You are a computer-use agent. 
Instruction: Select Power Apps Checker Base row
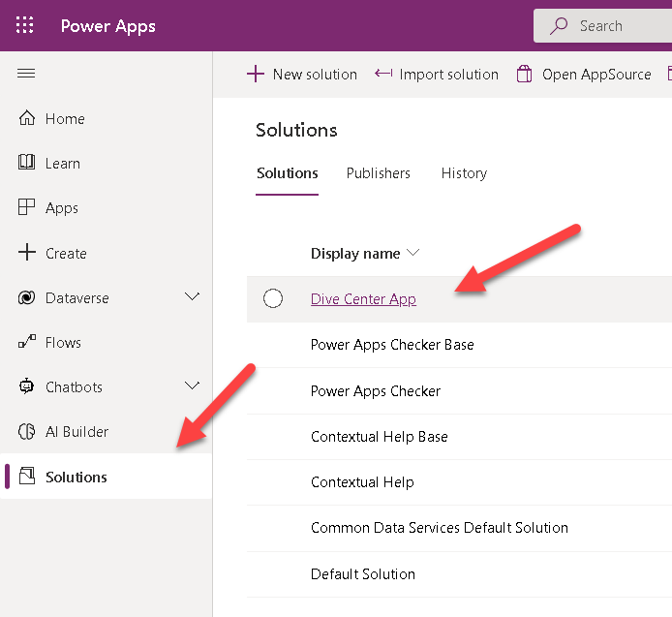click(x=459, y=345)
